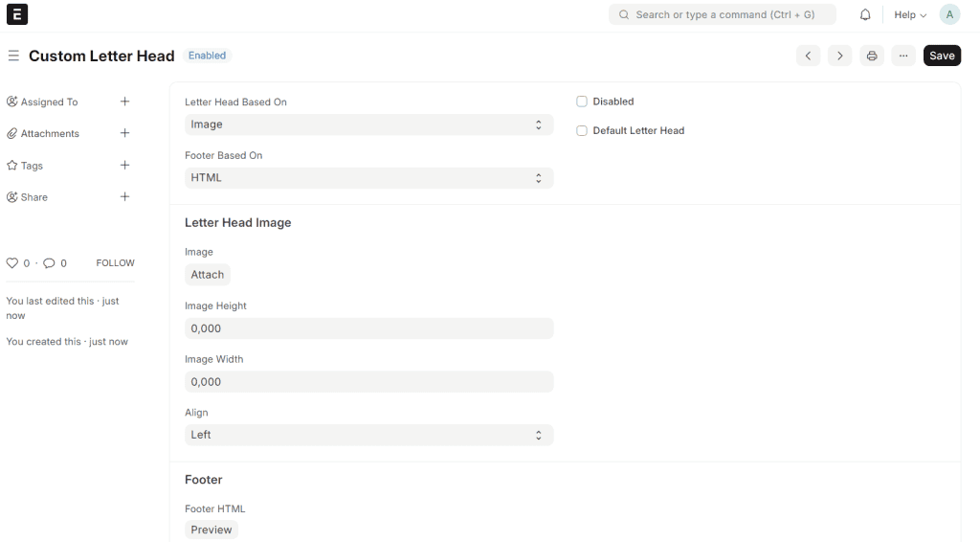
Task: Click the Attach image button
Action: (208, 275)
